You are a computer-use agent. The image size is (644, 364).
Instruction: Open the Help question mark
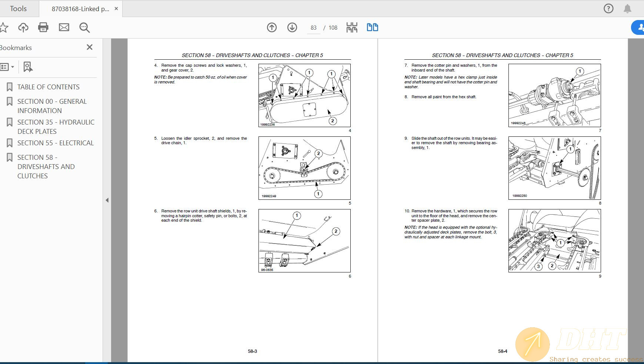(608, 9)
